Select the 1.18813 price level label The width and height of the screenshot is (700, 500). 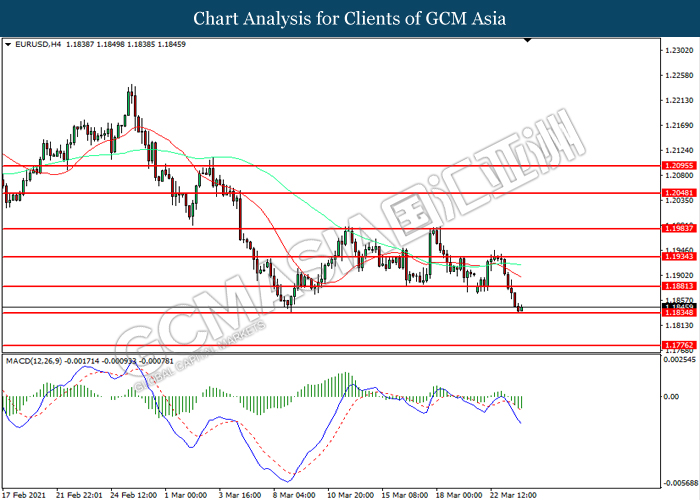[x=679, y=286]
